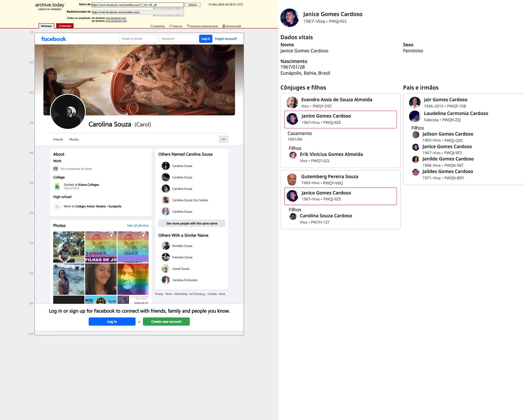
Task: Click the blue Log In header button
Action: point(205,39)
